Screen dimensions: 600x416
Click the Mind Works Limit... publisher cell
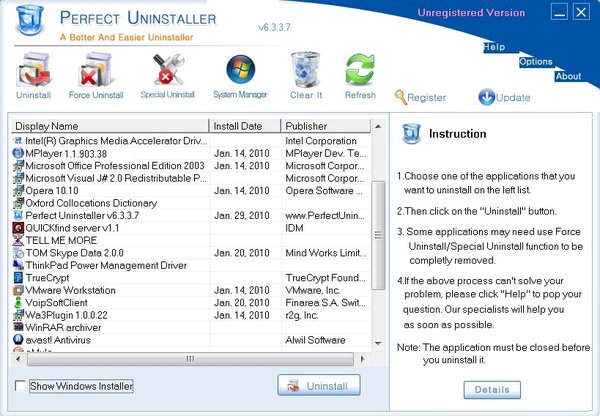pos(326,253)
